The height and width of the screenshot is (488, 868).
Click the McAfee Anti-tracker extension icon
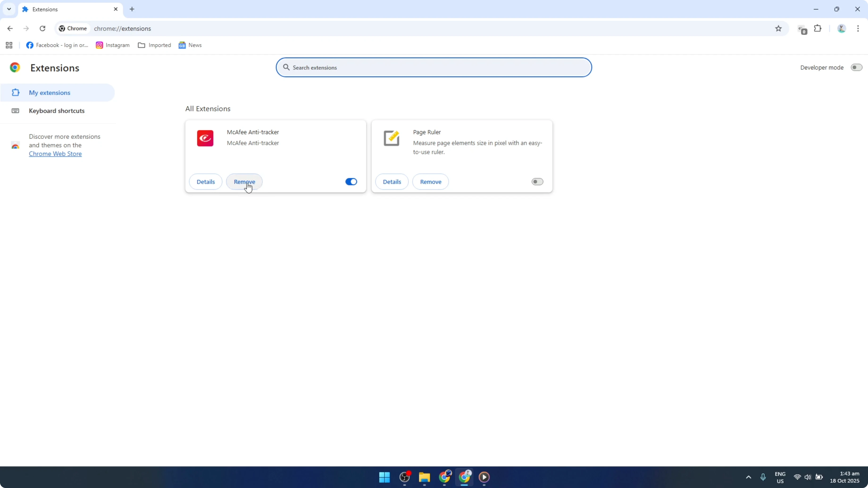pyautogui.click(x=205, y=138)
